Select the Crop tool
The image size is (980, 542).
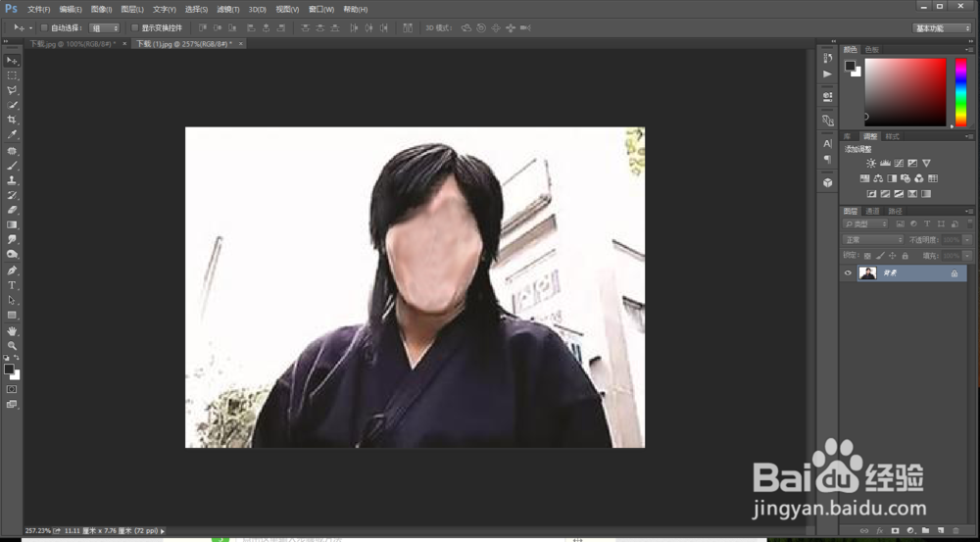click(x=12, y=120)
